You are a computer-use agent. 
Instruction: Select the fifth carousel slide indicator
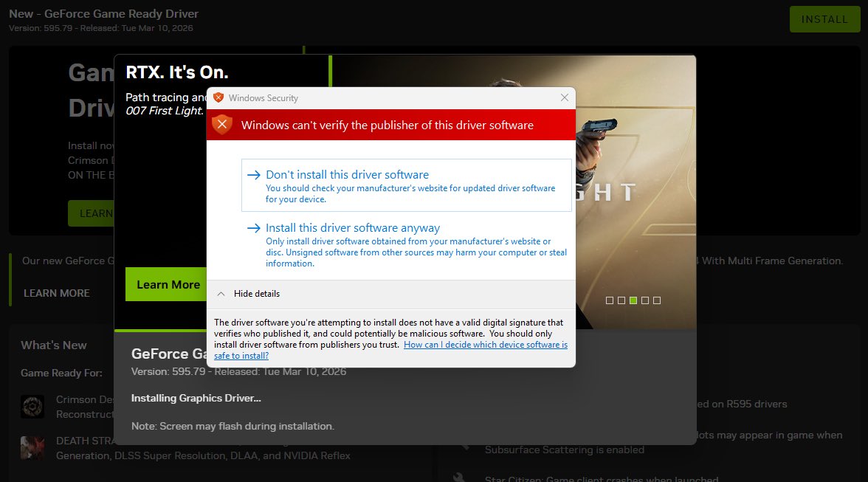pos(657,300)
